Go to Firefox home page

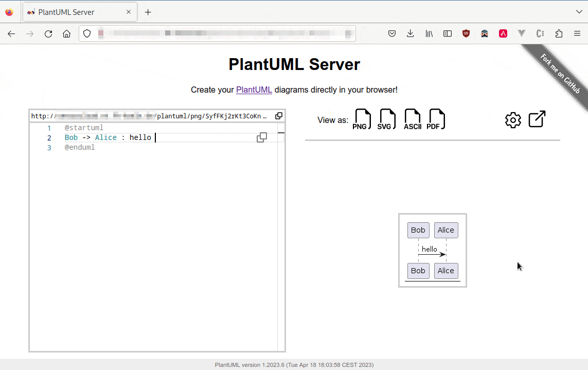pyautogui.click(x=67, y=34)
